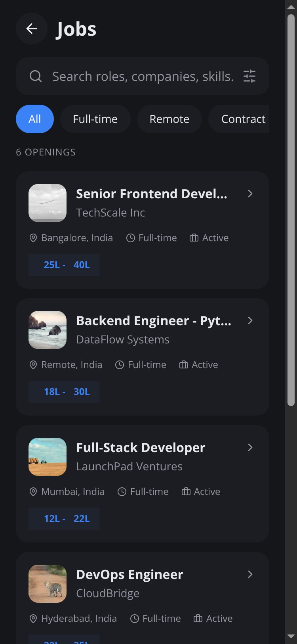Screen dimensions: 297x644
Task: Select the All filter chip
Action: click(x=35, y=119)
